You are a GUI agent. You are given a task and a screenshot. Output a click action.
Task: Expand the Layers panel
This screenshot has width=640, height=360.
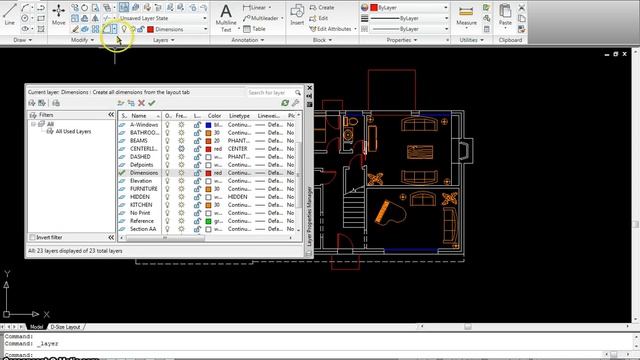click(164, 40)
